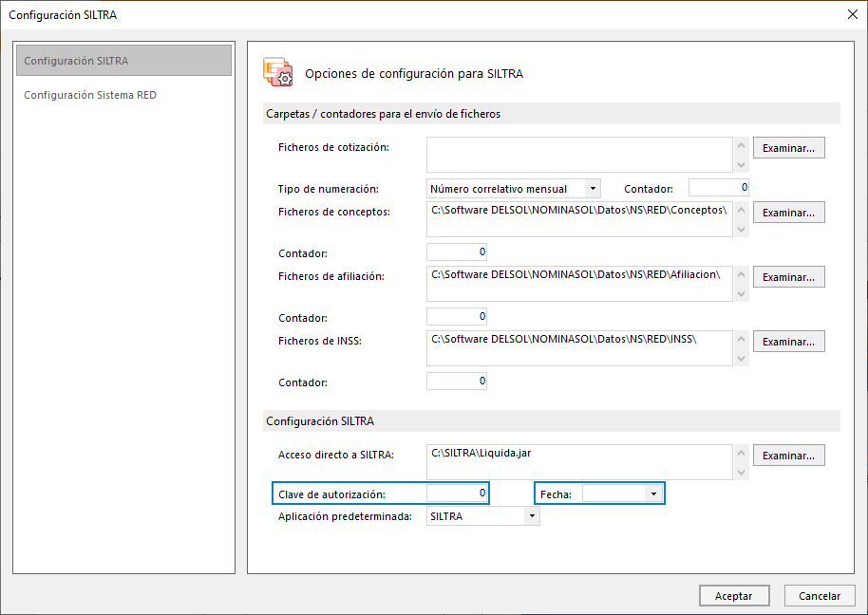This screenshot has width=868, height=615.
Task: Focus the Ficheros de cotización path field
Action: pyautogui.click(x=579, y=155)
